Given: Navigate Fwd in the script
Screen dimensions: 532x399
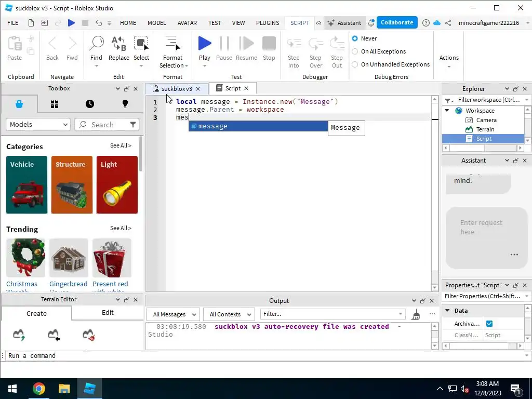Looking at the screenshot, I should pyautogui.click(x=72, y=44).
